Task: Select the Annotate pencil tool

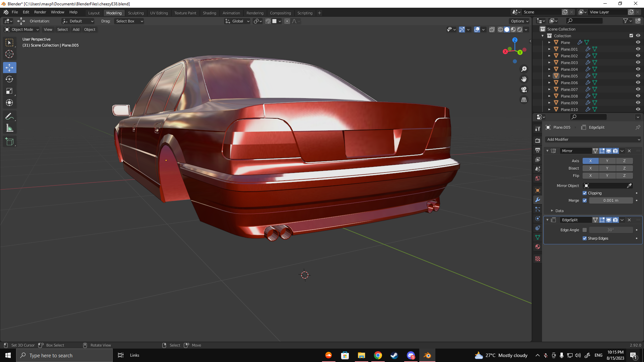Action: (x=9, y=116)
